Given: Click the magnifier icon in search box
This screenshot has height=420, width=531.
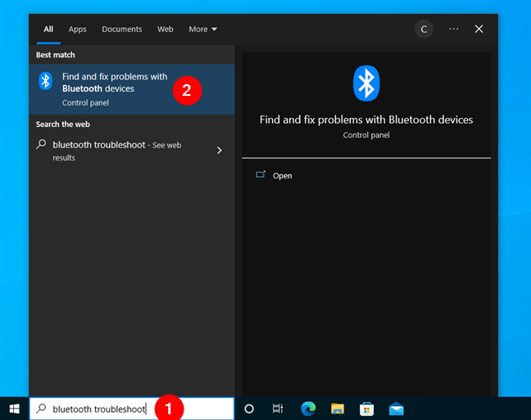Looking at the screenshot, I should pos(41,409).
